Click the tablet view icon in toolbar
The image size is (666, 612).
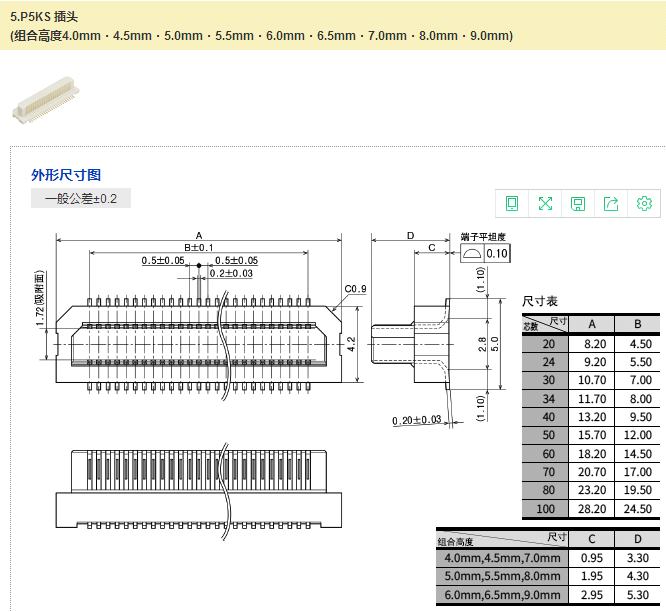coord(512,203)
